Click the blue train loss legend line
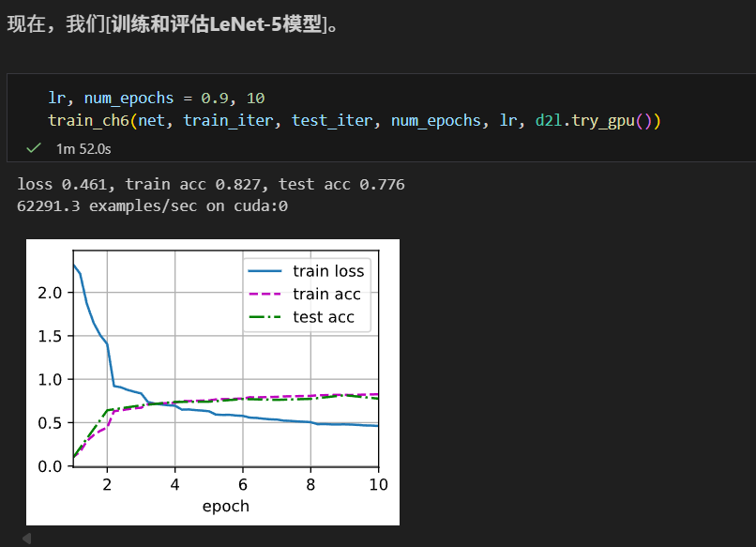Viewport: 756px width, 547px height. point(264,271)
